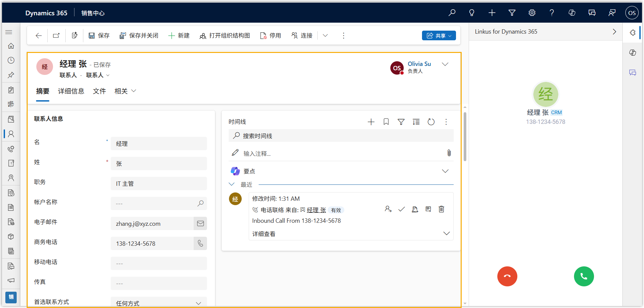Screen dimensions: 644x308
Task: Answer the call with the green phone button
Action: pos(584,276)
